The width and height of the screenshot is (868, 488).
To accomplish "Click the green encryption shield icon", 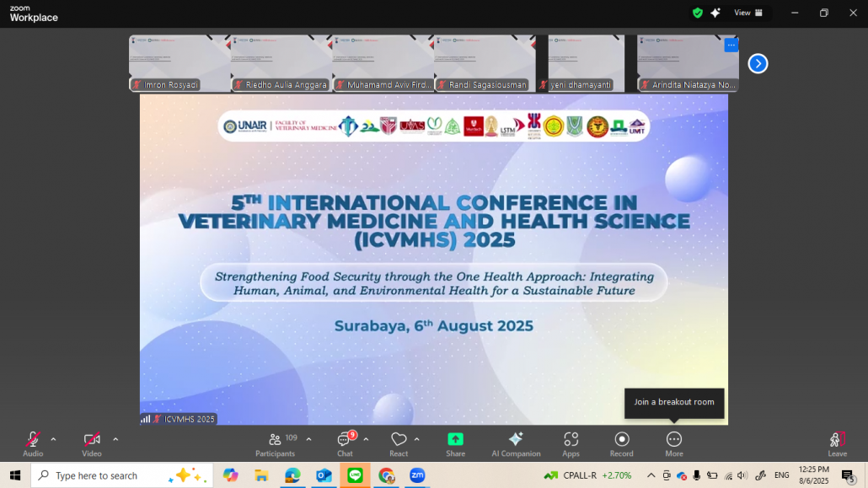I will pos(698,13).
